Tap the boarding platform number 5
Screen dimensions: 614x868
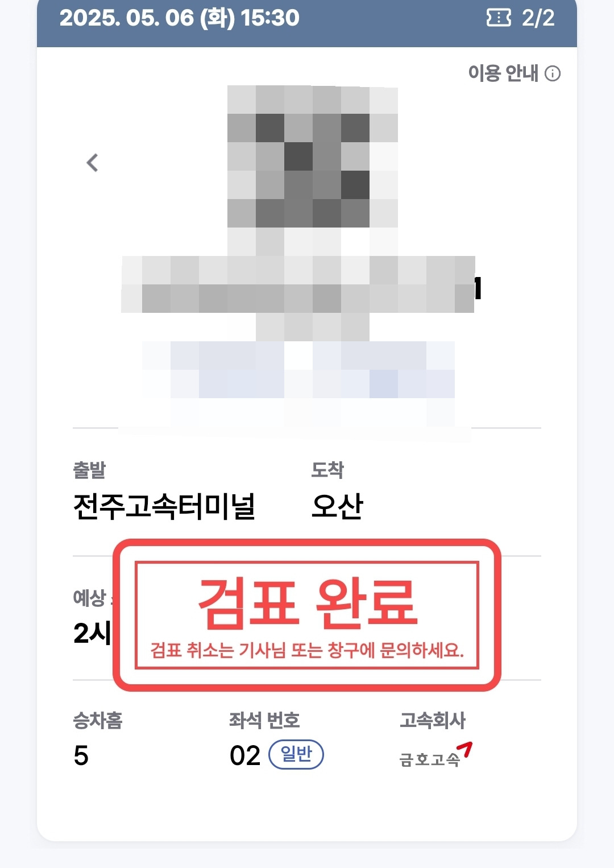click(81, 756)
